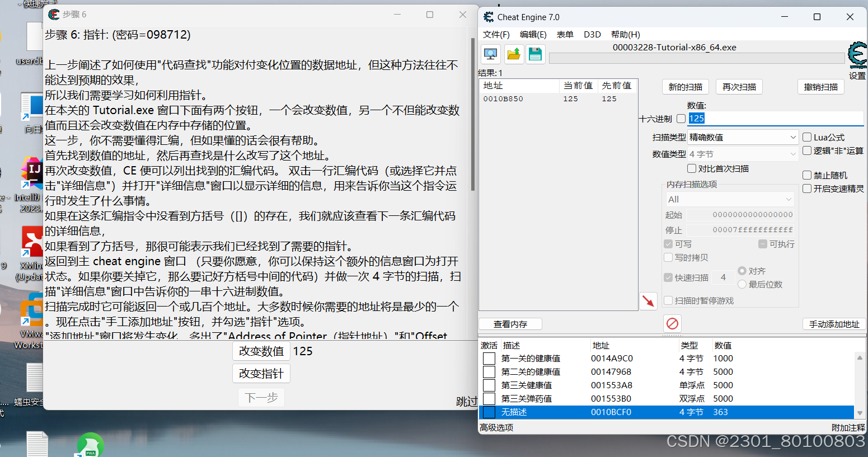Screen dimensions: 868x457
Task: Open the 编辑(E) menu
Action: click(533, 34)
